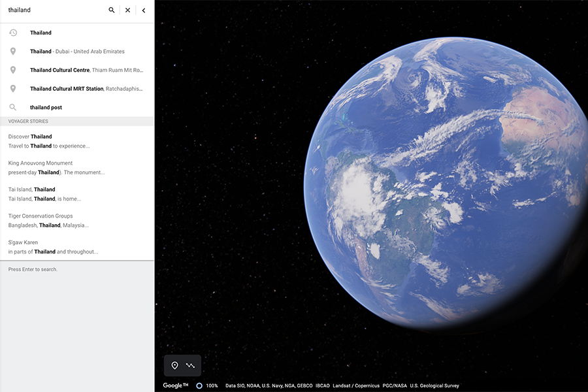
Task: Open the Discover Thailand voyager story
Action: 49,141
